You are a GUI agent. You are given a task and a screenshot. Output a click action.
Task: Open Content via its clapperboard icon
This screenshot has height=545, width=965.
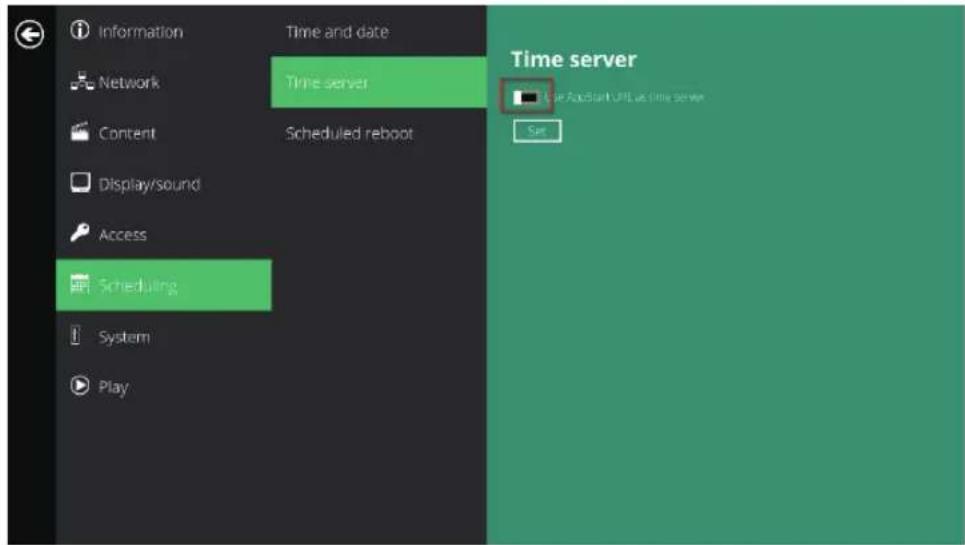click(x=80, y=132)
